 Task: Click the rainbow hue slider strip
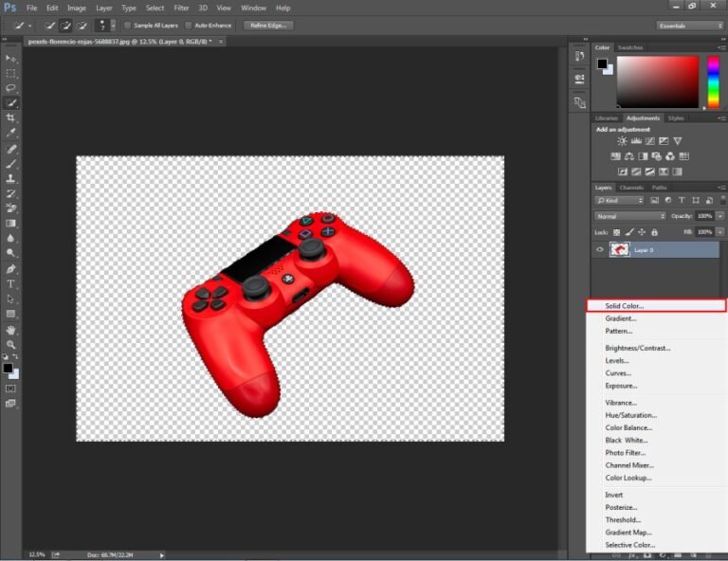pos(714,81)
